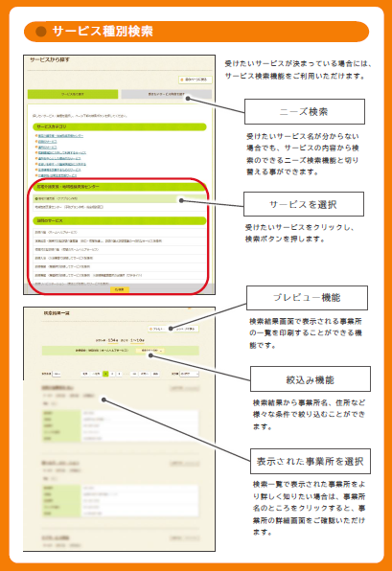The width and height of the screenshot is (392, 571).
Task: Open the display count dropdown in the results toolbar
Action: [57, 374]
